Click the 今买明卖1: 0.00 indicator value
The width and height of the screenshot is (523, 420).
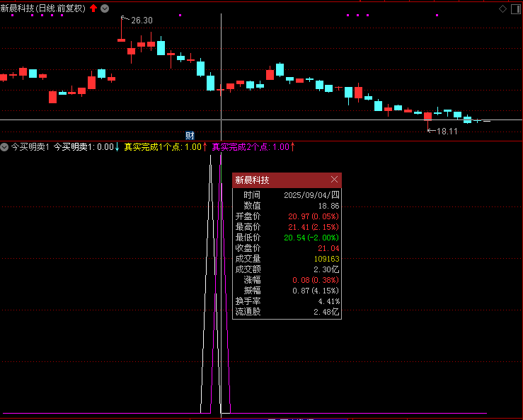click(84, 146)
